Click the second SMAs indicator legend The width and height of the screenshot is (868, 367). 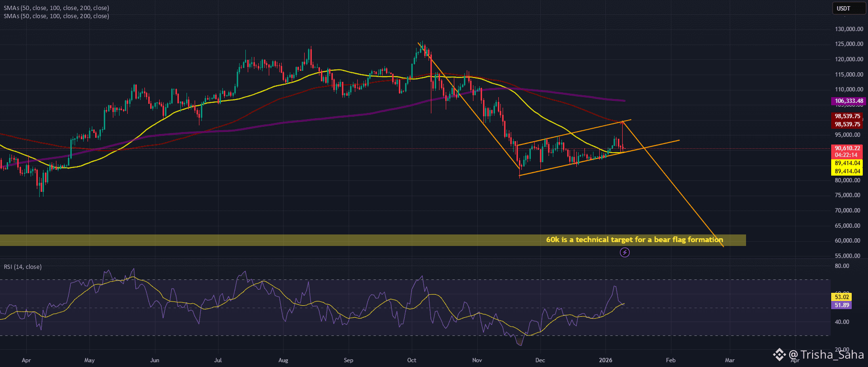(56, 16)
